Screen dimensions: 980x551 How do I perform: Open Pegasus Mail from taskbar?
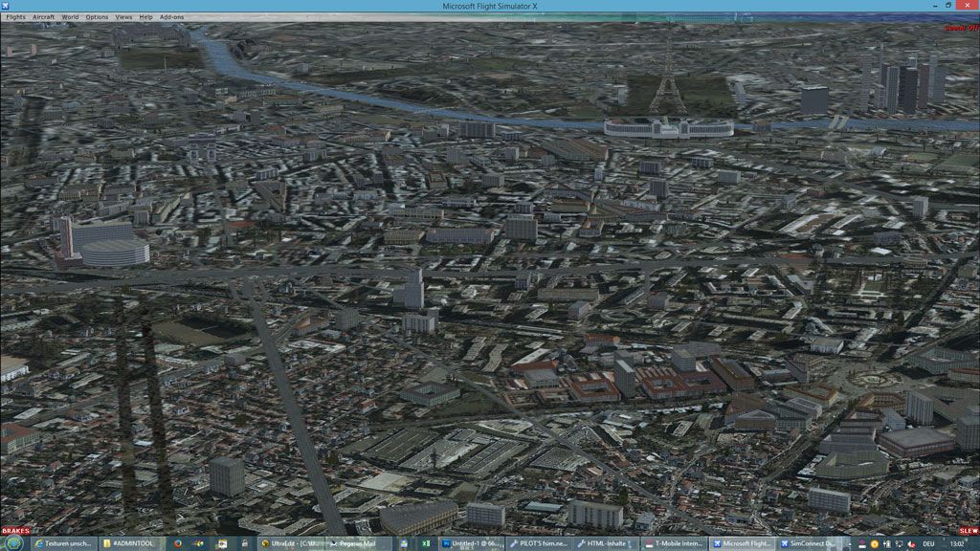(354, 543)
